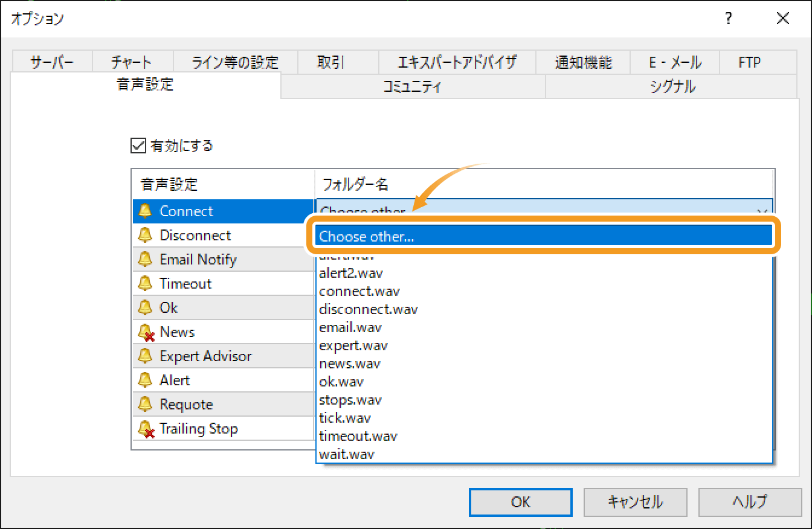
Task: Switch to the 通知機能 tab
Action: (583, 61)
